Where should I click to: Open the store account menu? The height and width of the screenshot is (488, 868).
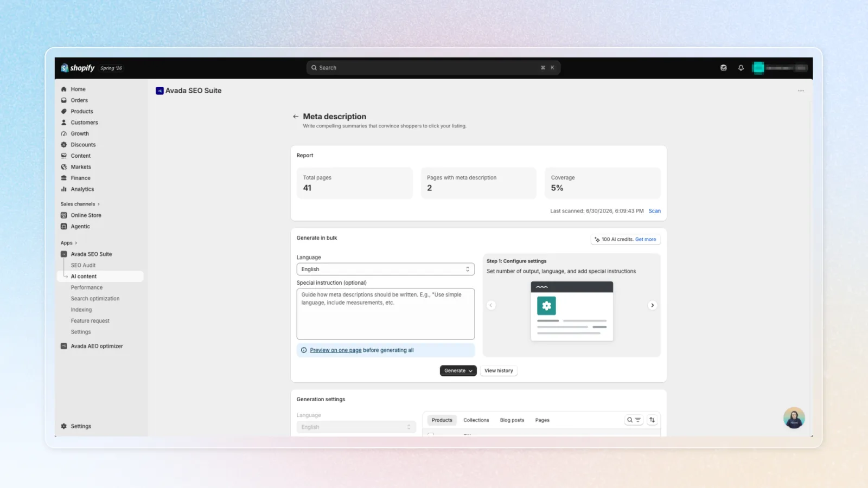pyautogui.click(x=780, y=68)
